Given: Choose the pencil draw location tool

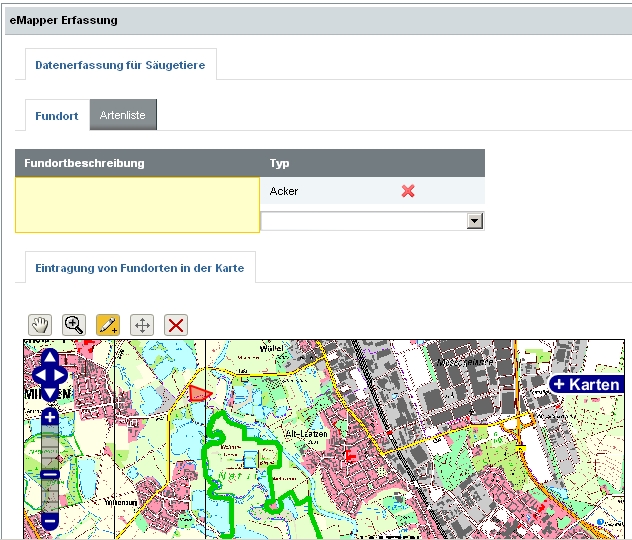Looking at the screenshot, I should point(107,324).
